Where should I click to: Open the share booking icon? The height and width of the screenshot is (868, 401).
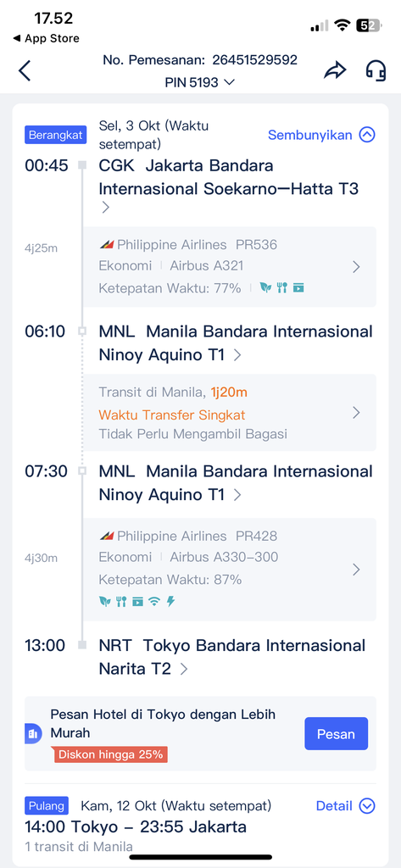coord(335,70)
